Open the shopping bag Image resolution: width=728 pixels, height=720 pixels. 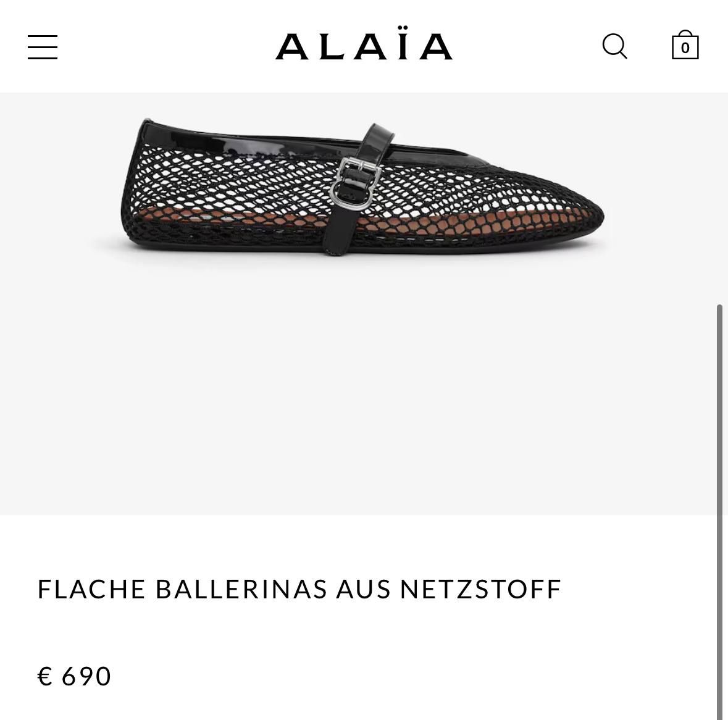pyautogui.click(x=685, y=45)
